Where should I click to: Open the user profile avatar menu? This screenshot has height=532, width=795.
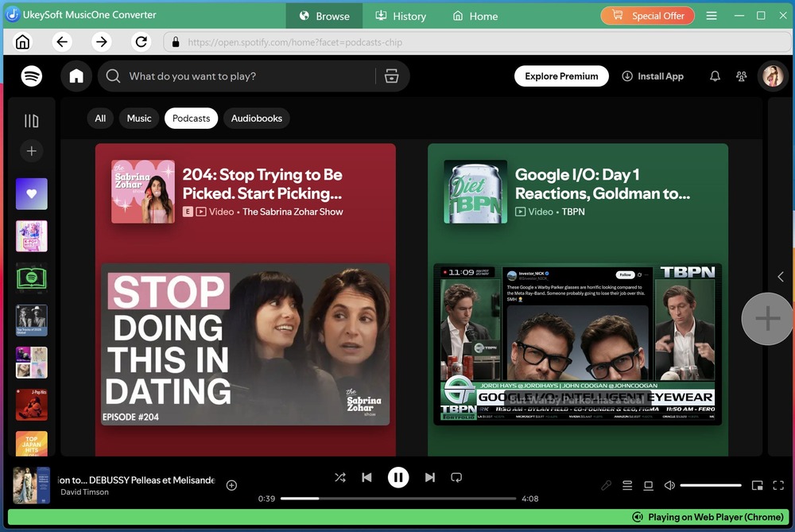tap(773, 76)
